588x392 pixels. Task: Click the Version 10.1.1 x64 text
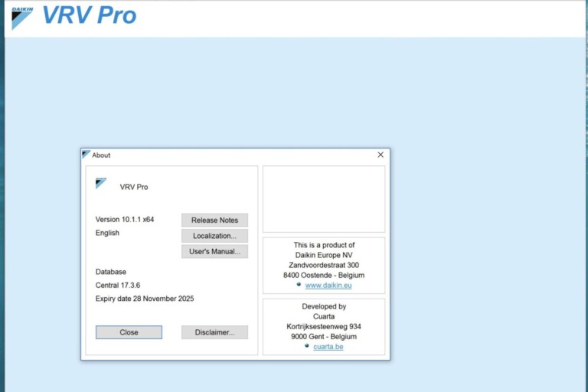coord(125,220)
